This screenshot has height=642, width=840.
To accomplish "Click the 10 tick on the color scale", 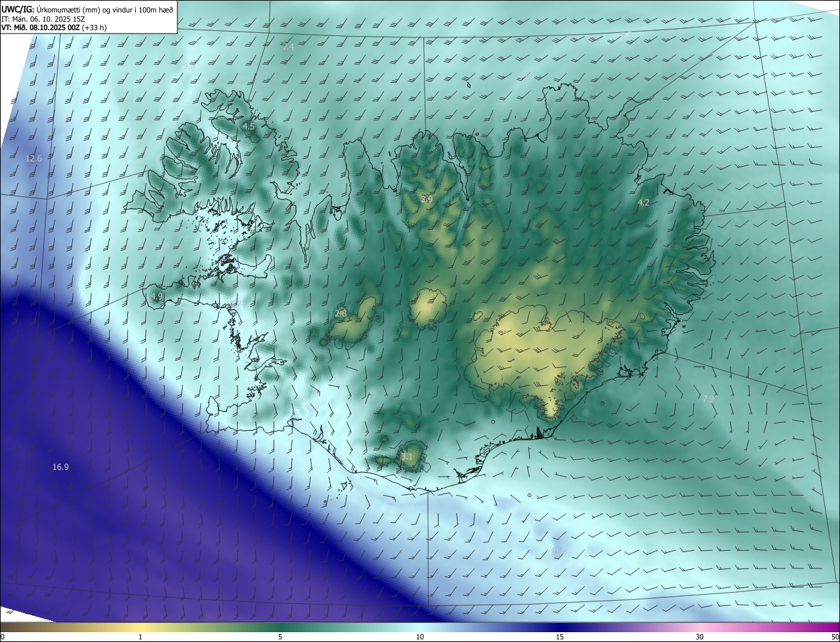I will (x=420, y=637).
